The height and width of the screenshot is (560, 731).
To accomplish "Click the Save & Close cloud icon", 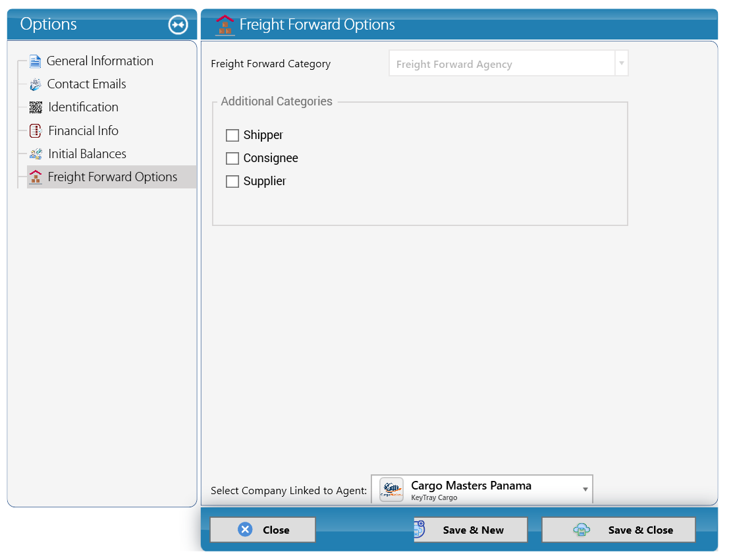I will [x=582, y=530].
